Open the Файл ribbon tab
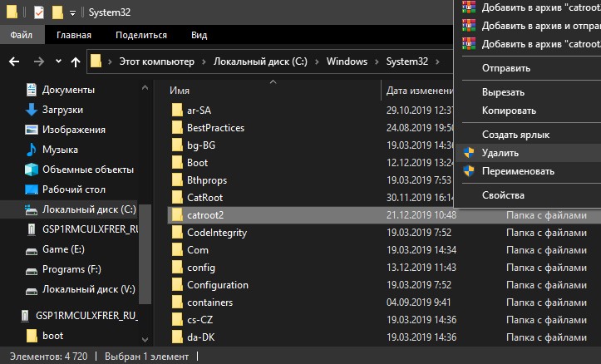This screenshot has height=364, width=601. click(22, 35)
